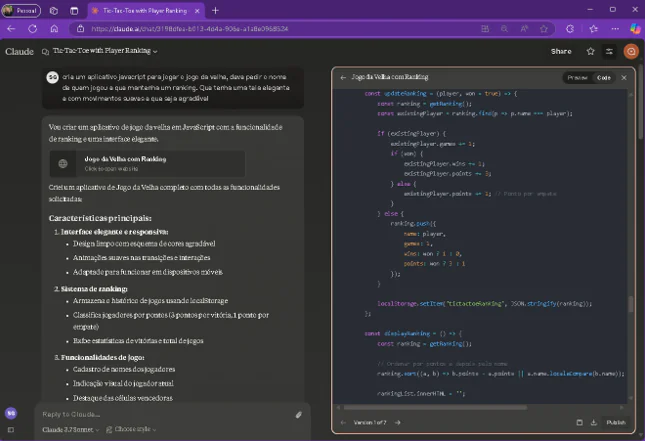Click the Publish button
Image resolution: width=645 pixels, height=441 pixels.
[615, 422]
